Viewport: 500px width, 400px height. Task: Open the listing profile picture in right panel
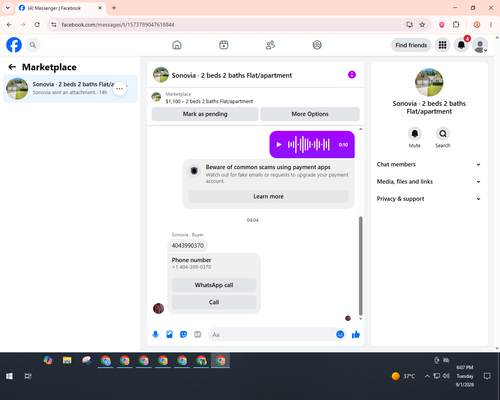pos(429,82)
